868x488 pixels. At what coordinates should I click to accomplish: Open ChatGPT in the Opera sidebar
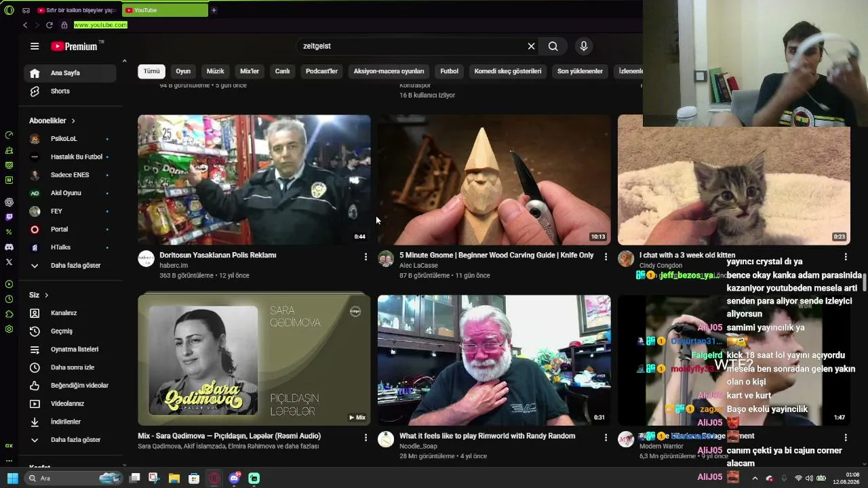pyautogui.click(x=9, y=202)
